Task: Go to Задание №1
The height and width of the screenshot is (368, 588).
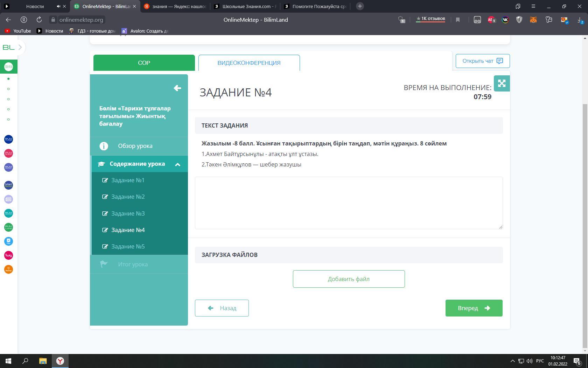Action: click(128, 180)
